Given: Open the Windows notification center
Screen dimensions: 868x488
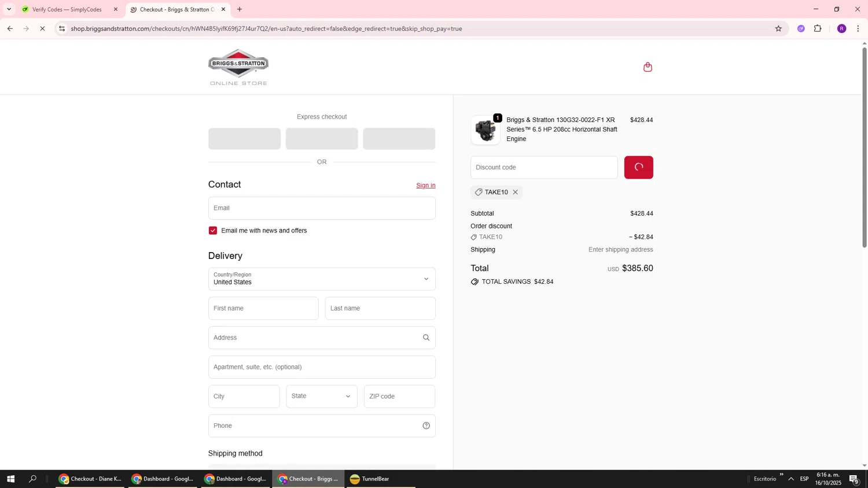Looking at the screenshot, I should [854, 479].
